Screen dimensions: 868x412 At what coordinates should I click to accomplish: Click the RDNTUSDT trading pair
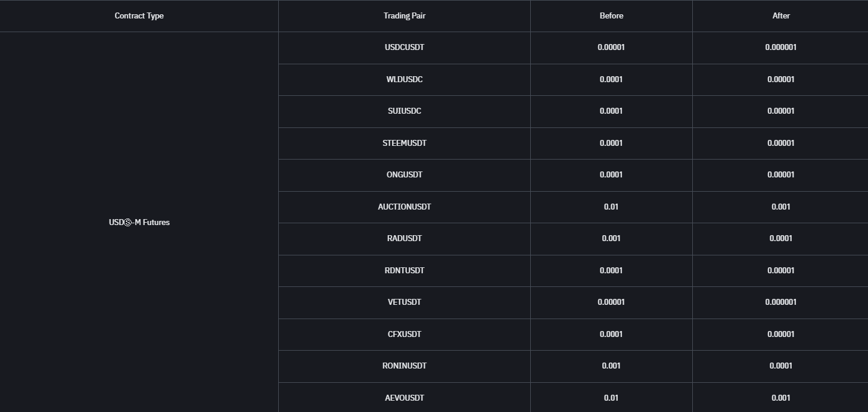click(405, 270)
